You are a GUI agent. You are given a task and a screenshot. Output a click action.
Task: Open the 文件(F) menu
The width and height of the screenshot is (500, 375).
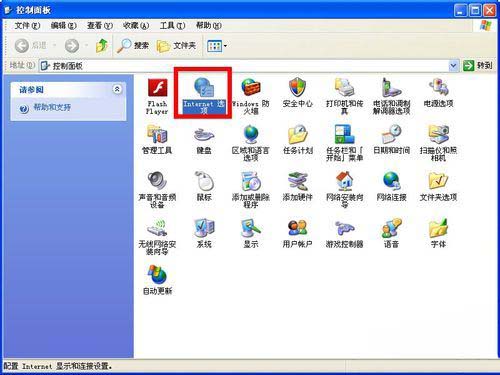point(27,26)
